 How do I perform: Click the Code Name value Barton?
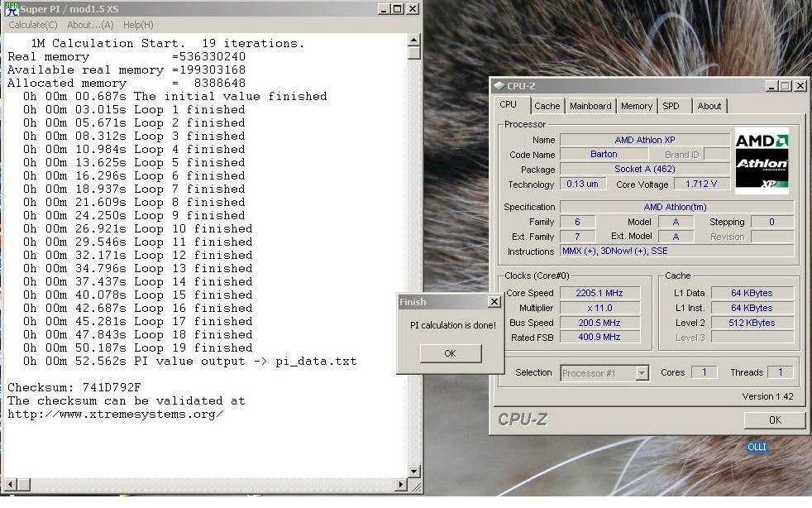click(x=604, y=155)
